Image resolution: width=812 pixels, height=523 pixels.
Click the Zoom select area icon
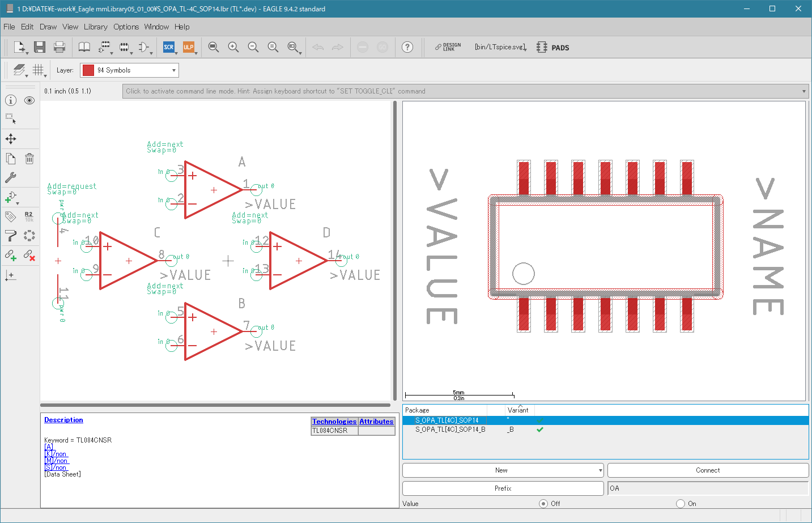pyautogui.click(x=293, y=47)
